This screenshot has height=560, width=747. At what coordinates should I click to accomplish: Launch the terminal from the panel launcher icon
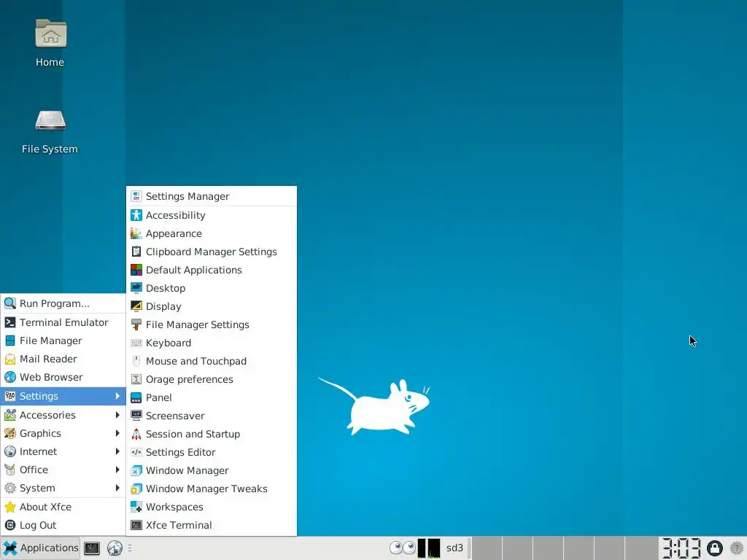click(92, 548)
